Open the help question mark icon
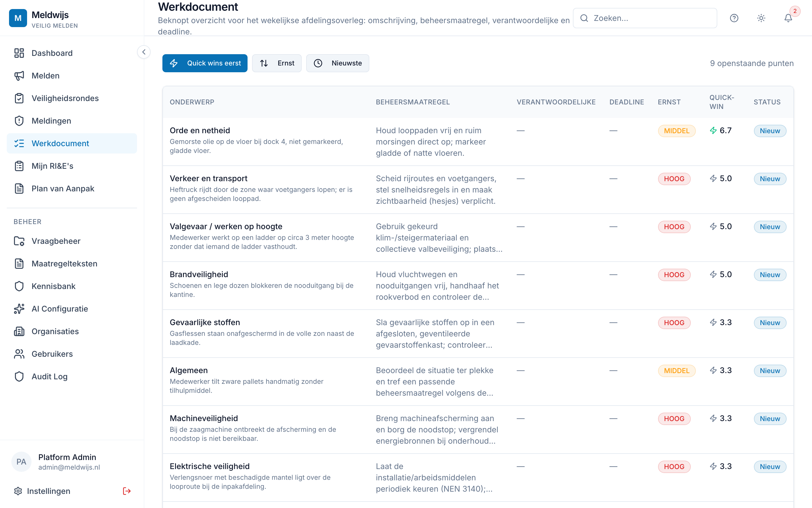The height and width of the screenshot is (508, 812). [734, 18]
